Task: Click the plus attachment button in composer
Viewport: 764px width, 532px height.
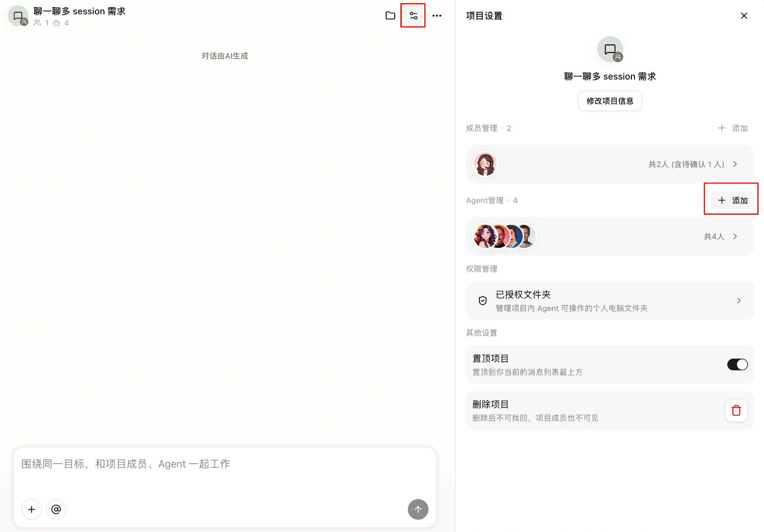Action: point(32,509)
